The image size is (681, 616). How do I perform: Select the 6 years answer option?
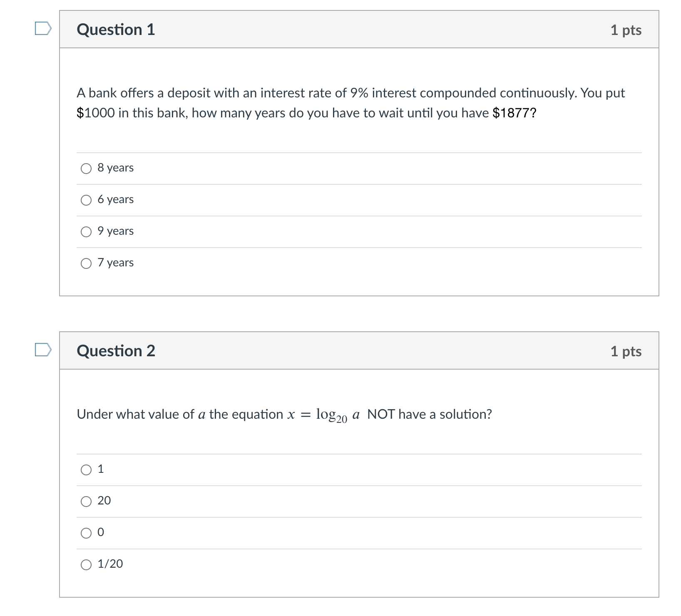(x=86, y=199)
